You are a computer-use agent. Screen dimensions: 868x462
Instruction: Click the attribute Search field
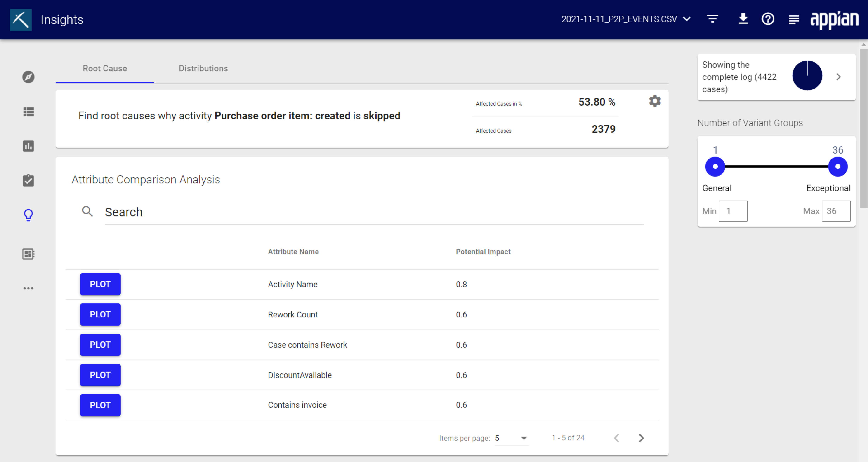click(374, 212)
